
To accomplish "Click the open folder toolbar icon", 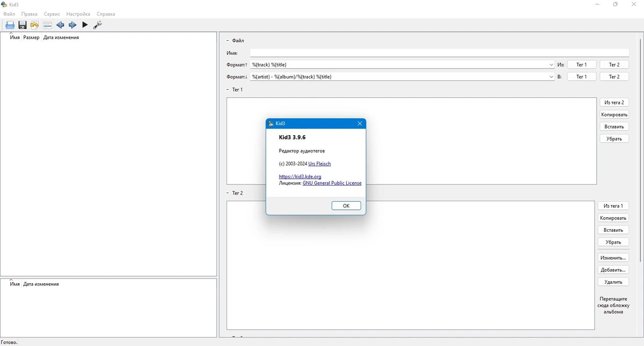I will [x=10, y=25].
